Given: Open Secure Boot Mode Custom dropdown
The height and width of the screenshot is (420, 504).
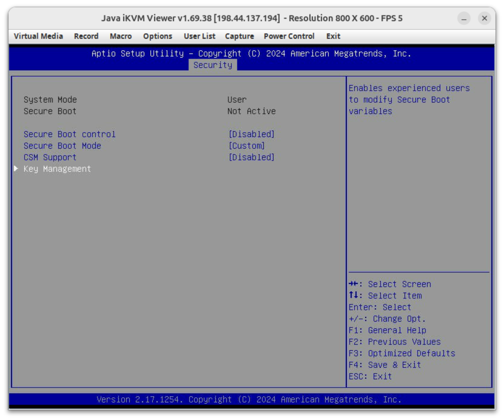Looking at the screenshot, I should click(247, 146).
